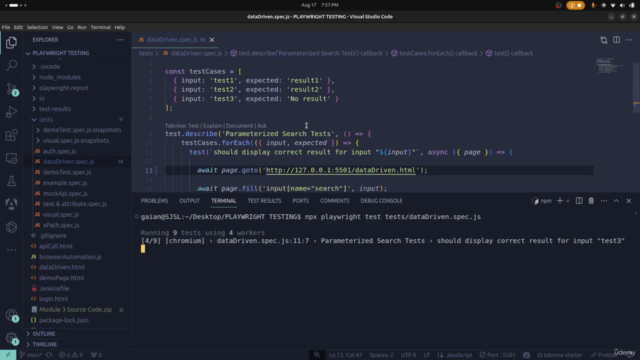Expand the node_modules folder

point(60,77)
